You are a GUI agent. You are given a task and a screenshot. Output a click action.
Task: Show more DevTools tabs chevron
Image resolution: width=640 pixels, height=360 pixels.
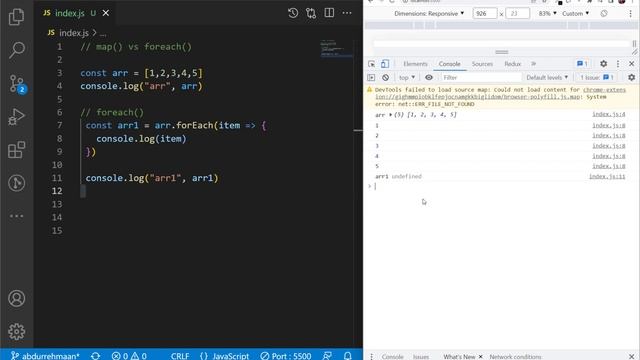[x=533, y=64]
